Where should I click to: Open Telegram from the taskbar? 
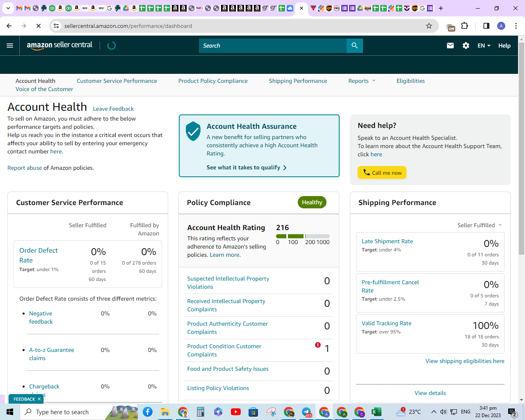point(306,412)
